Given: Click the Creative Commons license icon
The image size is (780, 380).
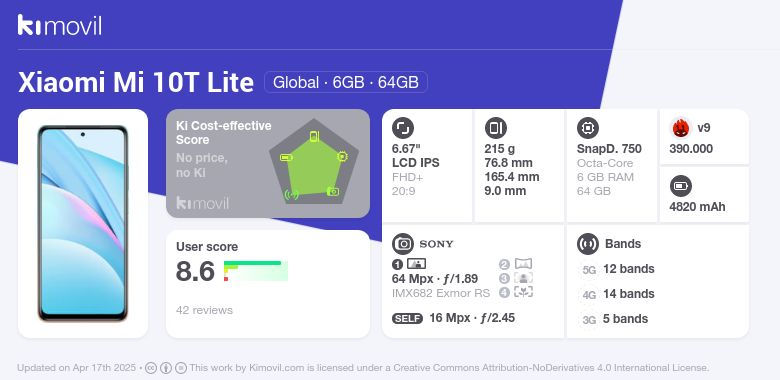Looking at the screenshot, I should point(151,368).
